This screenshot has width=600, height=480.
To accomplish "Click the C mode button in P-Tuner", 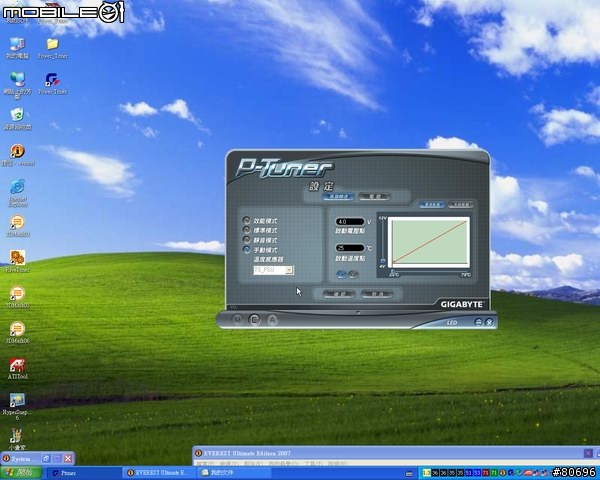I will tap(254, 320).
